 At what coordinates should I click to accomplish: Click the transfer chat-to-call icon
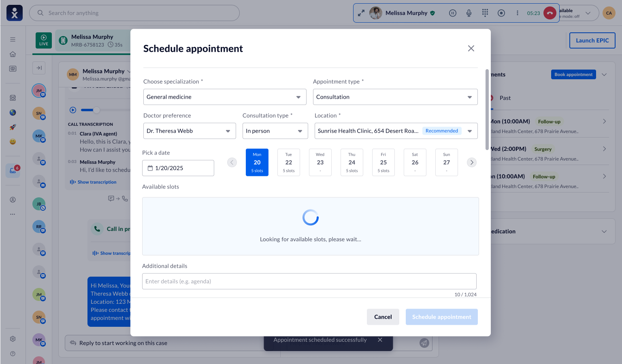point(118,199)
